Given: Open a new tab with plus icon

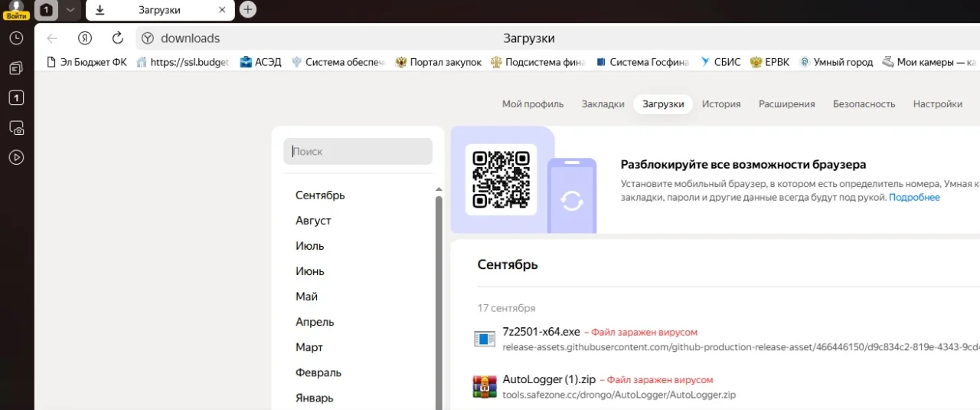Looking at the screenshot, I should coord(248,9).
